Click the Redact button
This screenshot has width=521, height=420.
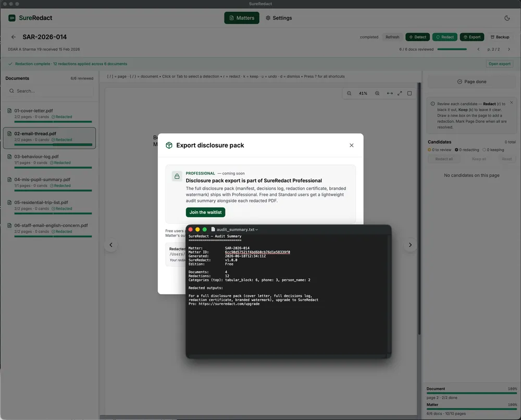click(445, 37)
